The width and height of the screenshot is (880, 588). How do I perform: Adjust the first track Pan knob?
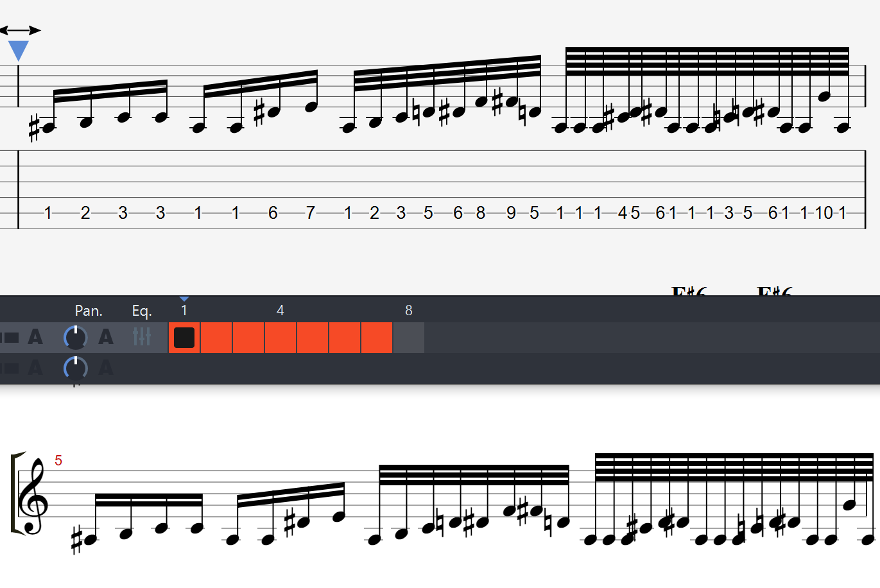(75, 337)
